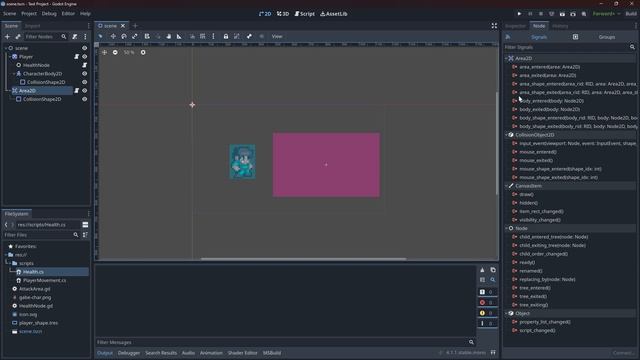Screen dimensions: 640x360
Task: Collapse the Node signals section
Action: [x=507, y=228]
